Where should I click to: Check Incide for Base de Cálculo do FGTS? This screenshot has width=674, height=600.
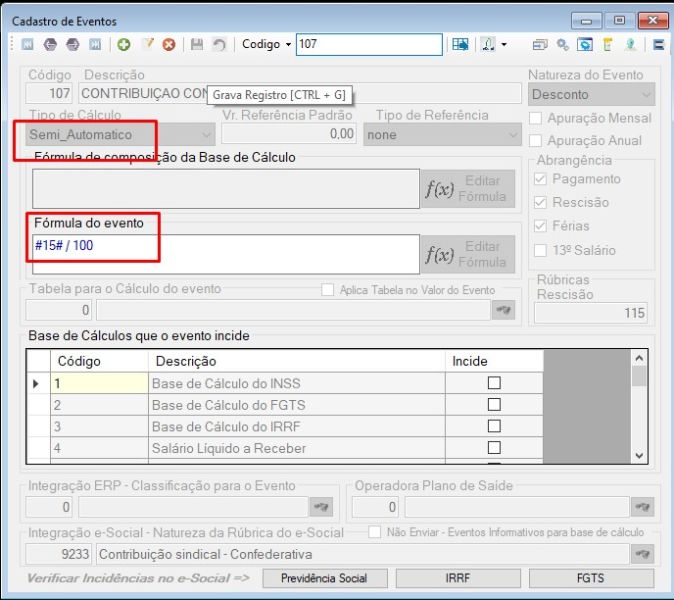point(494,404)
